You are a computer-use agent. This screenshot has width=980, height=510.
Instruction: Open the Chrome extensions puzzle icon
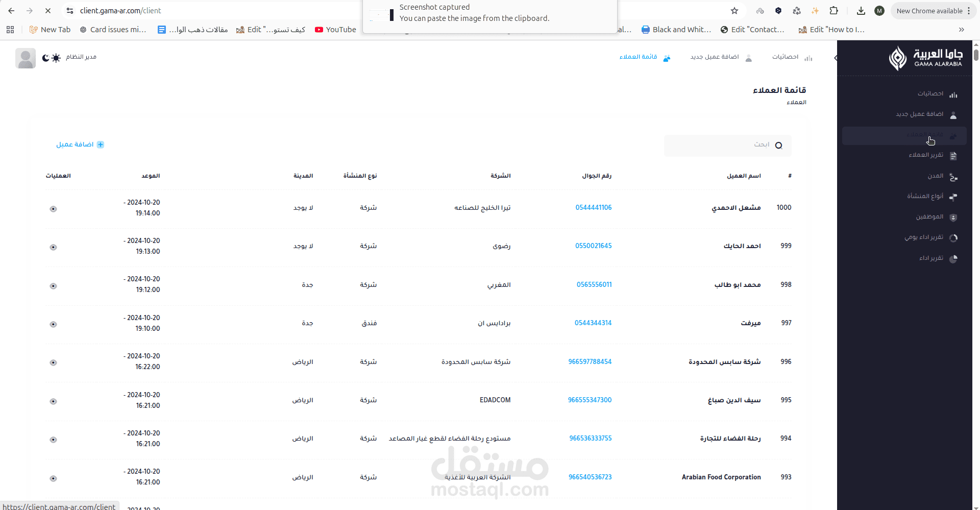834,11
